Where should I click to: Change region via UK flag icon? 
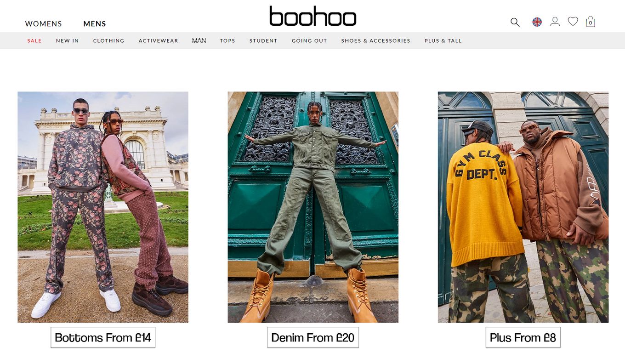coord(537,22)
